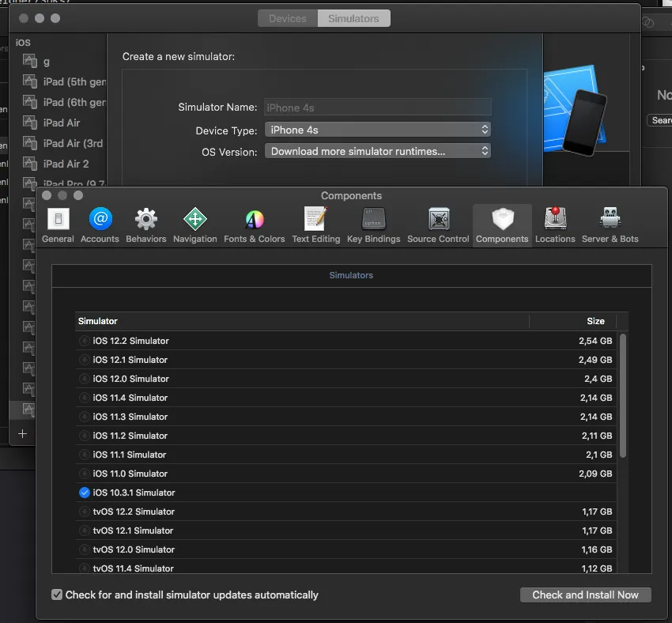The height and width of the screenshot is (623, 672).
Task: Download the iOS 11.2 Simulator
Action: pyautogui.click(x=84, y=436)
